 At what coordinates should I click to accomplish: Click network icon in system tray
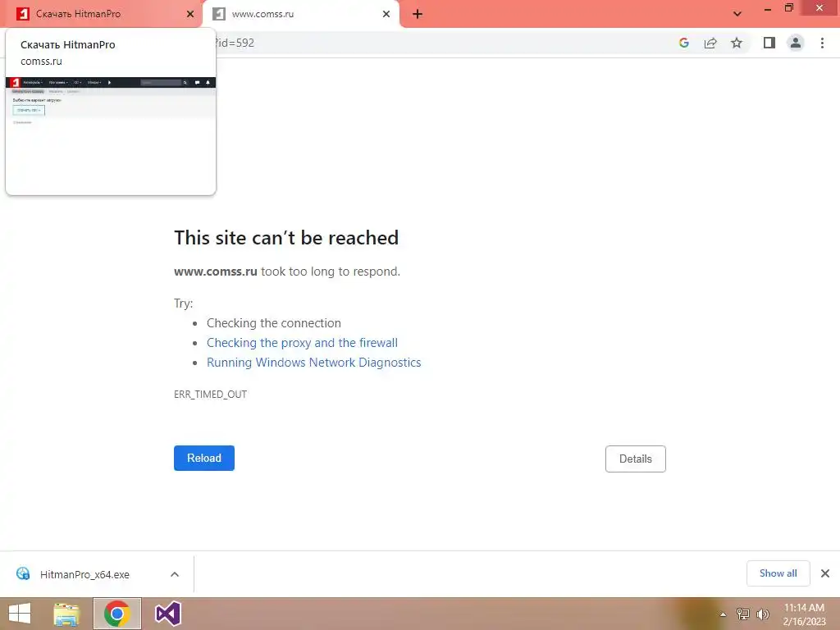point(743,614)
